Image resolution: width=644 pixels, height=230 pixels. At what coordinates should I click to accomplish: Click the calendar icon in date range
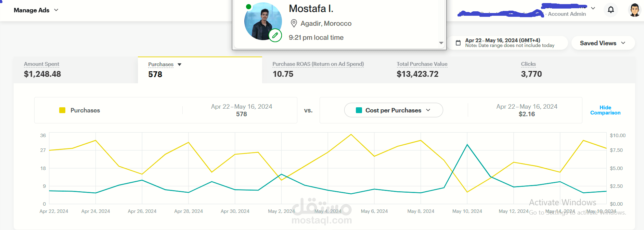coord(458,43)
